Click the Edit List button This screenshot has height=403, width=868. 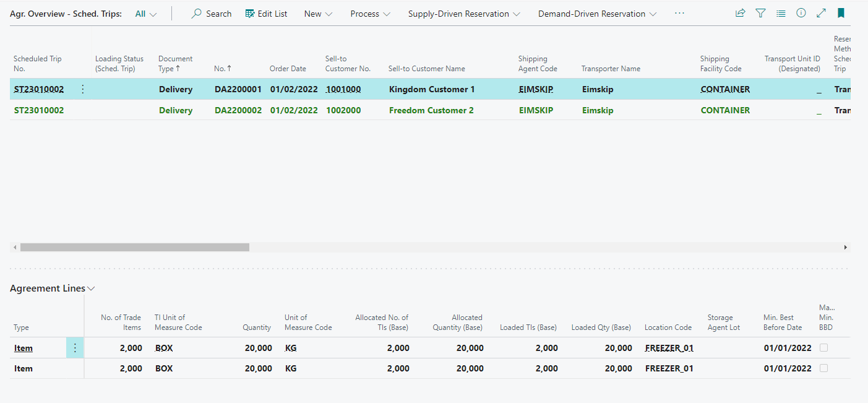pos(266,14)
